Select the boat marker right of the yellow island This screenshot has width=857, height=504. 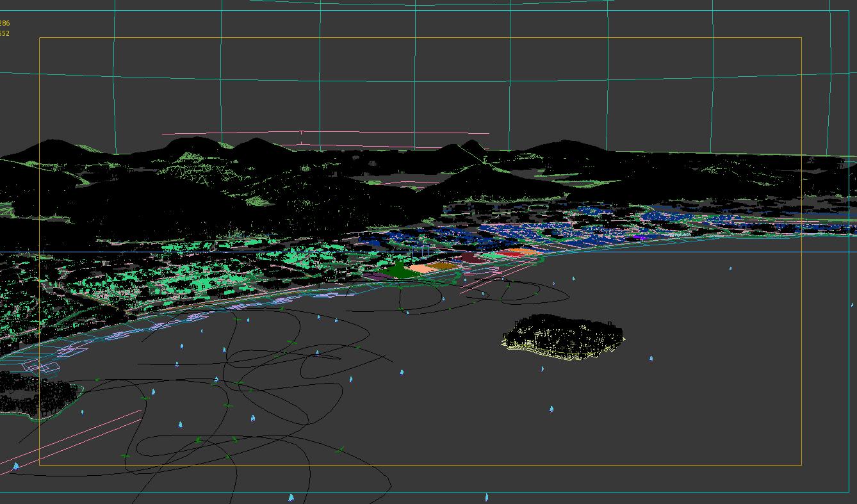[x=651, y=359]
